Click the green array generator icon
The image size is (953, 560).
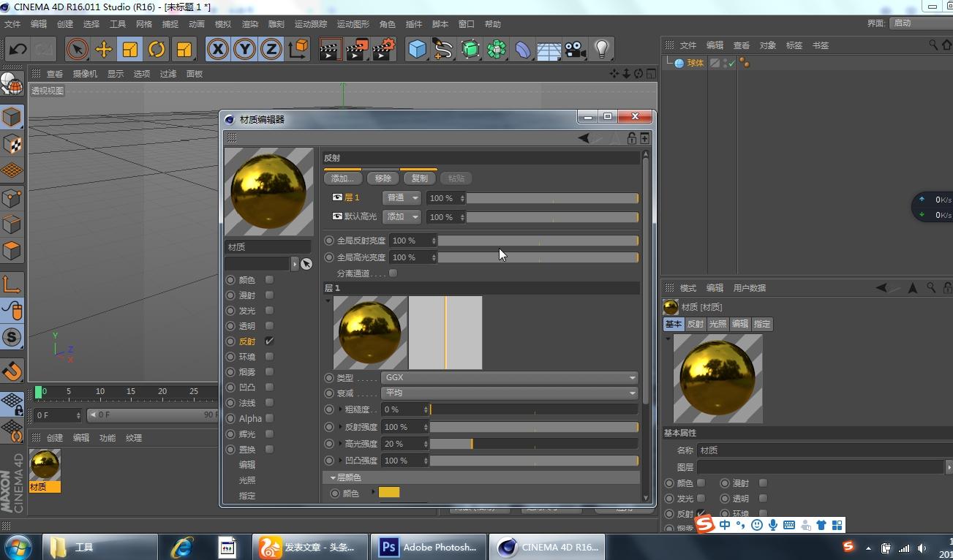[470, 50]
